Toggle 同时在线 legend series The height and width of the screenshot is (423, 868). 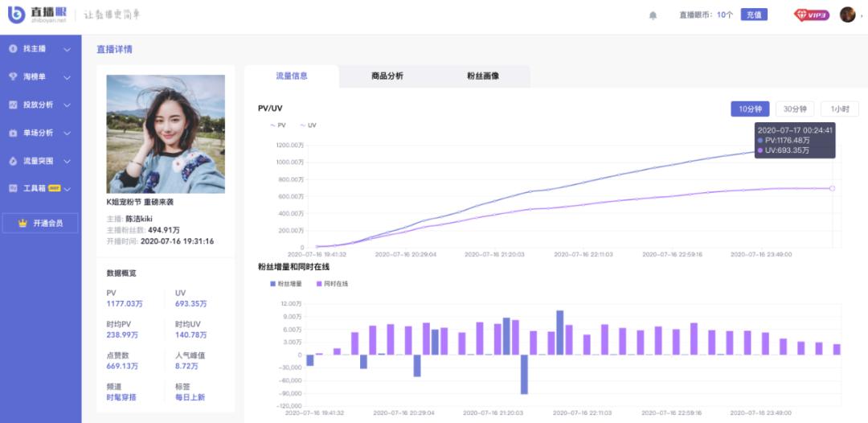pyautogui.click(x=332, y=284)
